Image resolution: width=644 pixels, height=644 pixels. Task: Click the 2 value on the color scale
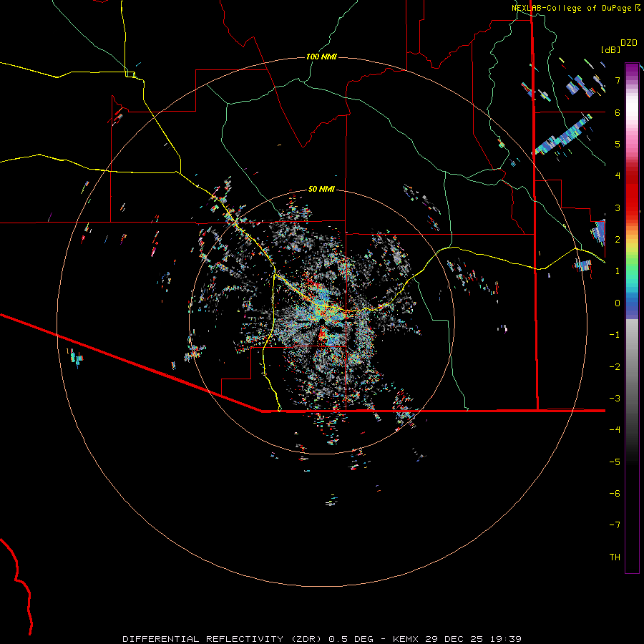[x=618, y=240]
